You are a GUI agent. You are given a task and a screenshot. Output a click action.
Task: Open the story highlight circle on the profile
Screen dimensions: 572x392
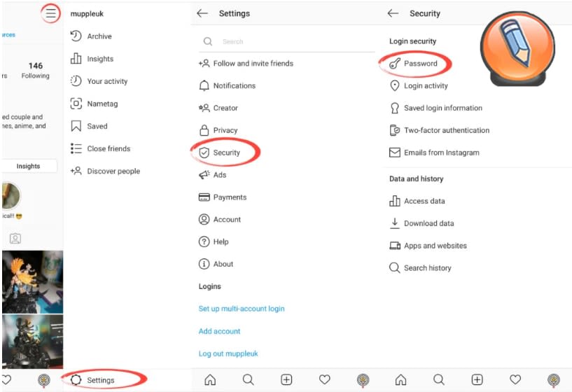point(11,196)
